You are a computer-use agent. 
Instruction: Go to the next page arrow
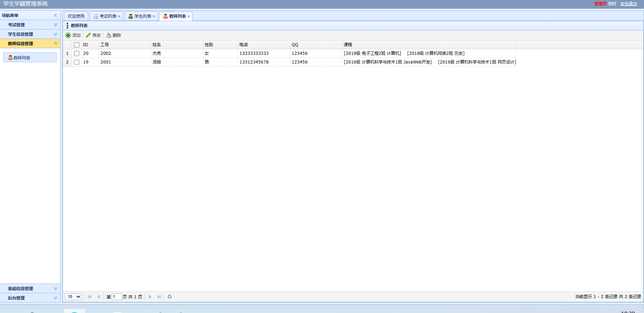tap(150, 297)
